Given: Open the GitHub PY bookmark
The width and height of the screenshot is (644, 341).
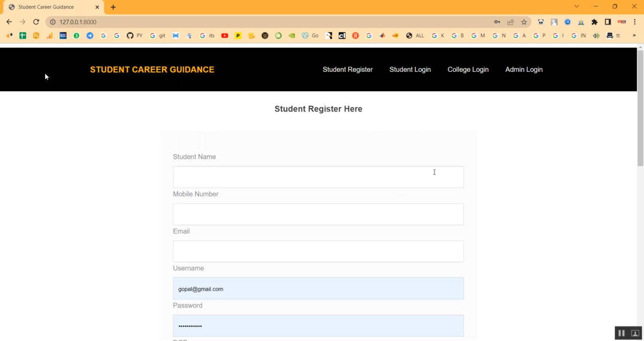Looking at the screenshot, I should pyautogui.click(x=134, y=36).
